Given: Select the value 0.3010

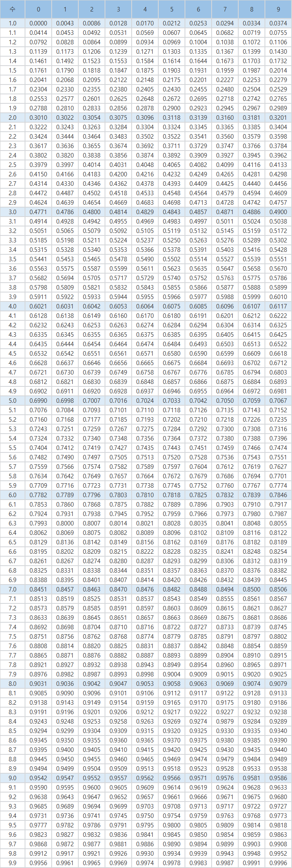Looking at the screenshot, I should [39, 118].
